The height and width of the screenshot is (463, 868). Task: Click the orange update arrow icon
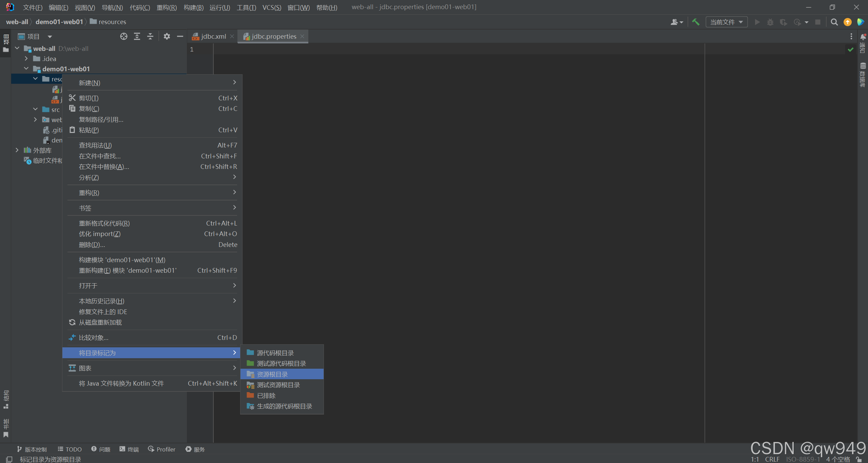click(x=847, y=22)
